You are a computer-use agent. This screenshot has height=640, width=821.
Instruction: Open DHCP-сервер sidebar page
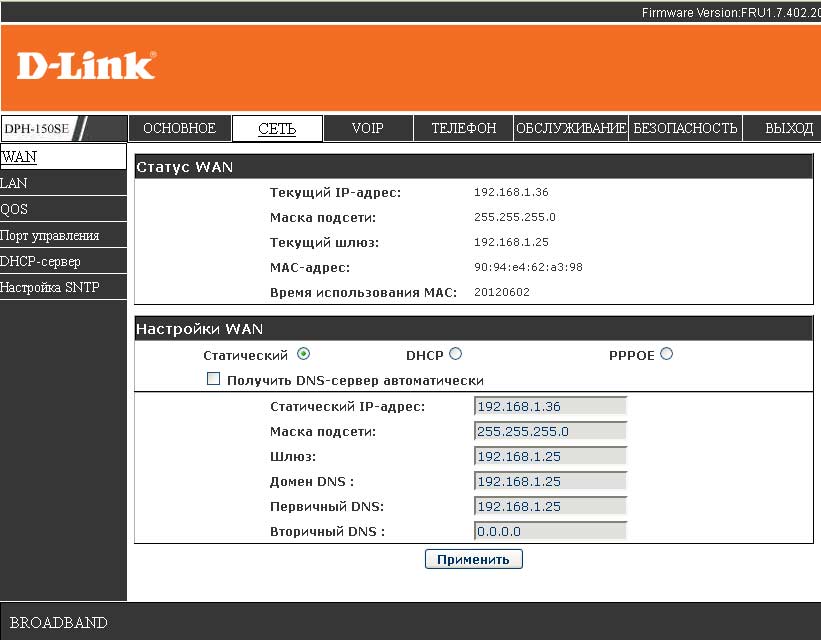tap(40, 261)
